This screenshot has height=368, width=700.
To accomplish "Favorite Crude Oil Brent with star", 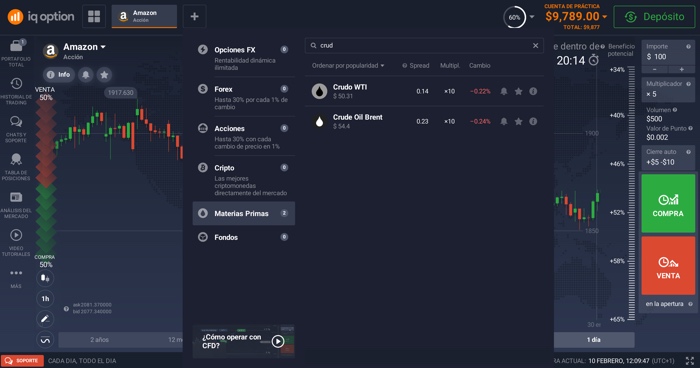I will tap(518, 121).
